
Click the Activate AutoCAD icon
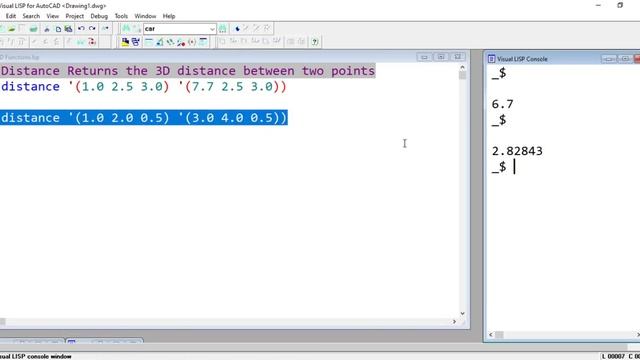(x=125, y=42)
